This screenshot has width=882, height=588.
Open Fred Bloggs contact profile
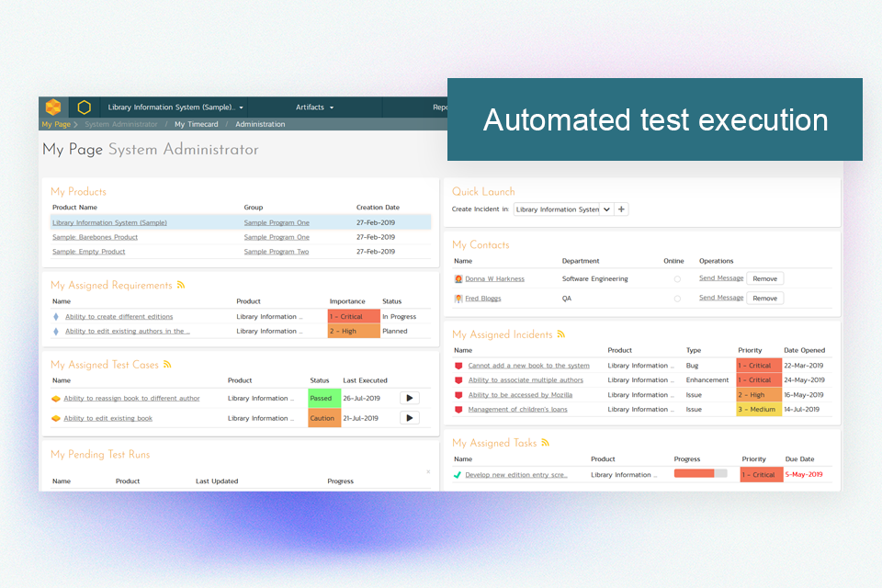coord(482,299)
